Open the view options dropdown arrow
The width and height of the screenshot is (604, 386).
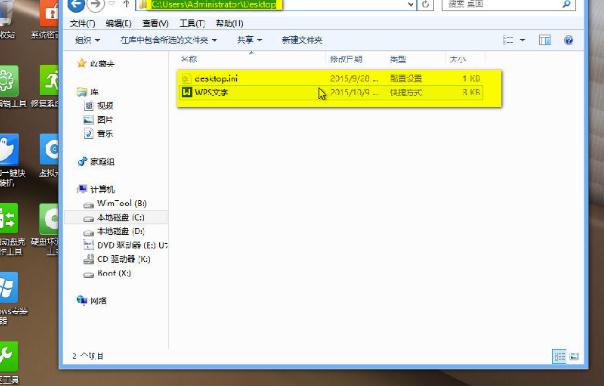coord(522,40)
